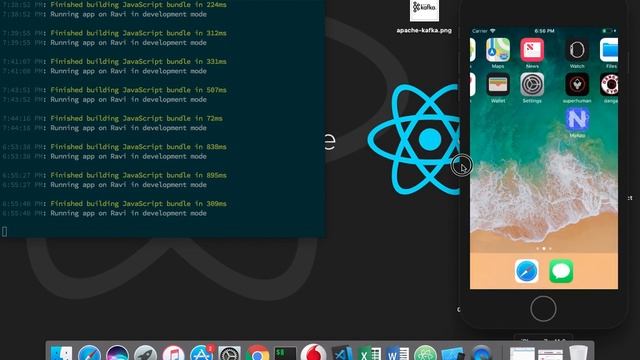The image size is (640, 360).
Task: Open Messages in the iPhone dock
Action: [561, 271]
